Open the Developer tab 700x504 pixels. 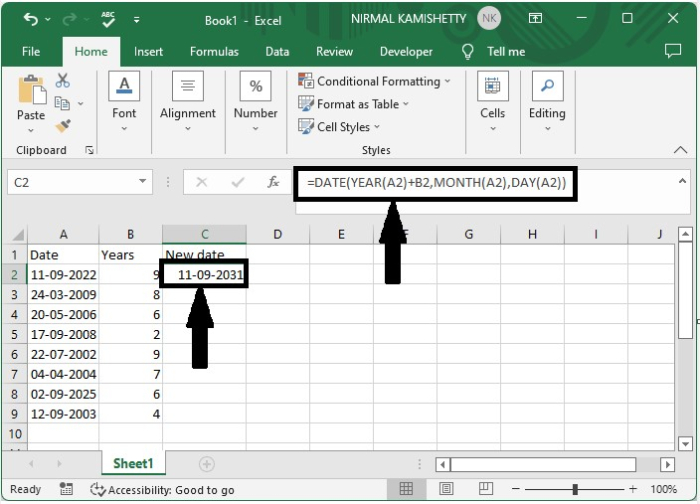pyautogui.click(x=406, y=52)
